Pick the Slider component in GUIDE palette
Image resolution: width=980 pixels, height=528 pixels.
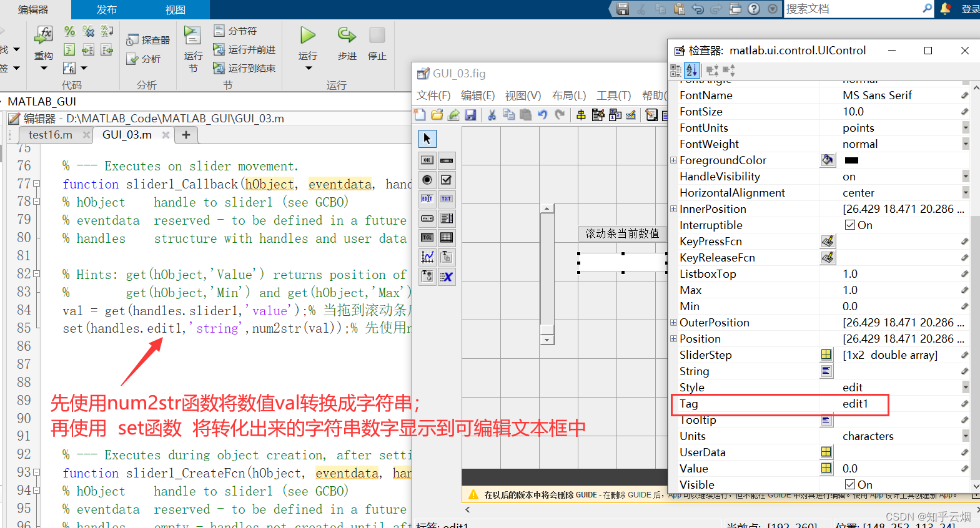447,160
